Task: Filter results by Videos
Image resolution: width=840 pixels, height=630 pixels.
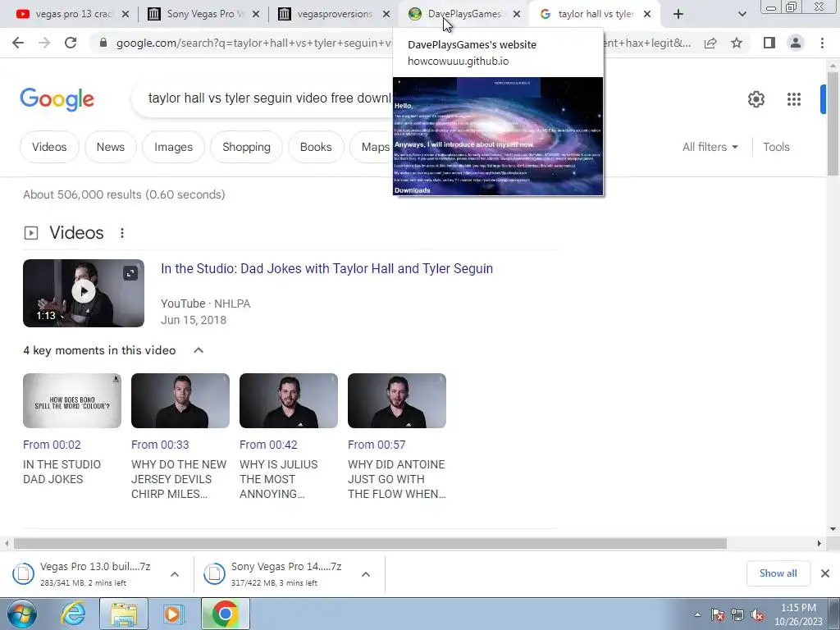Action: click(49, 147)
